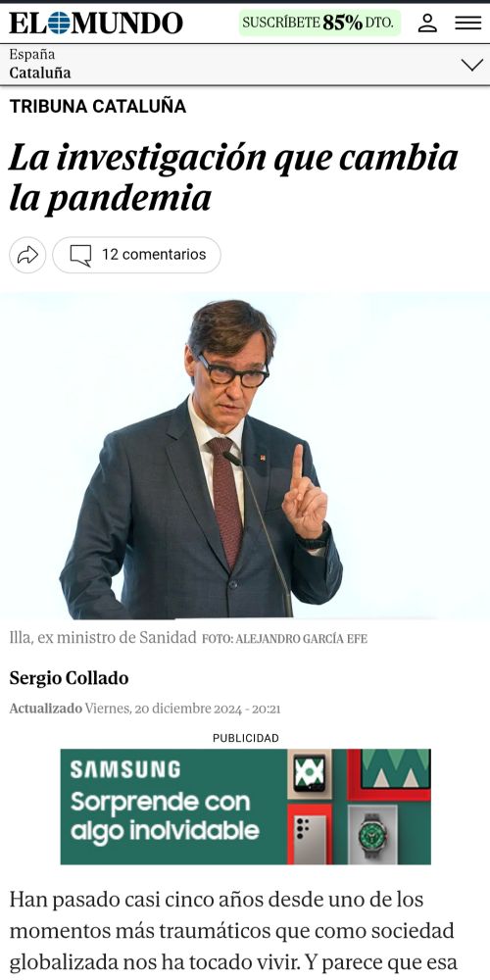Image resolution: width=490 pixels, height=980 pixels.
Task: Open the Cataluña section navigation bar
Action: [245, 65]
